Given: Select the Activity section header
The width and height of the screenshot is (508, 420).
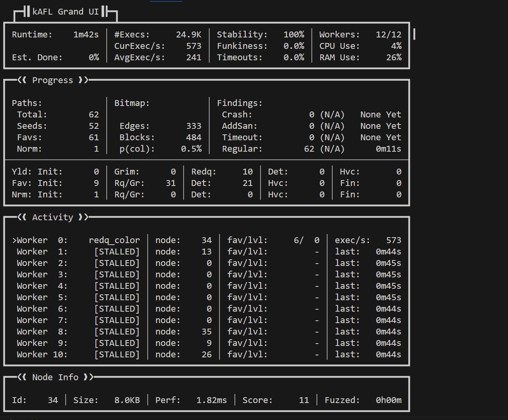Looking at the screenshot, I should coord(52,217).
